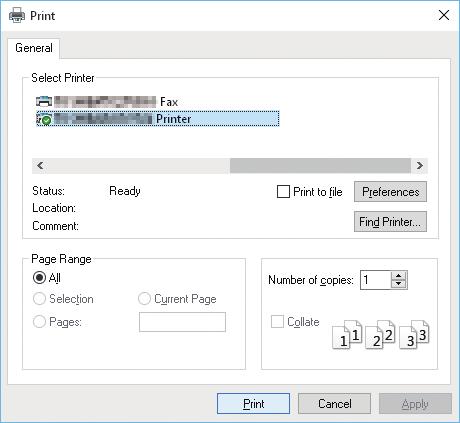This screenshot has height=423, width=460.
Task: Click the second collate pages illustration
Action: pos(380,334)
